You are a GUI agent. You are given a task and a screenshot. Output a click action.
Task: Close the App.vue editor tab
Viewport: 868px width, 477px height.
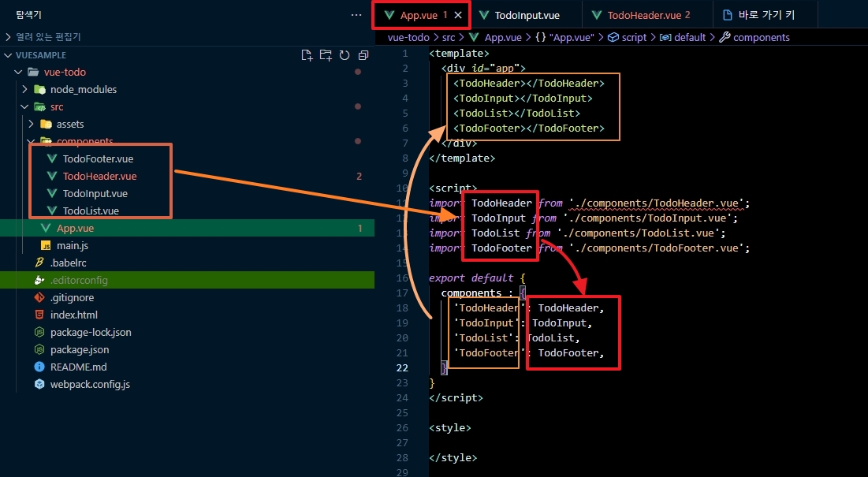pyautogui.click(x=458, y=15)
